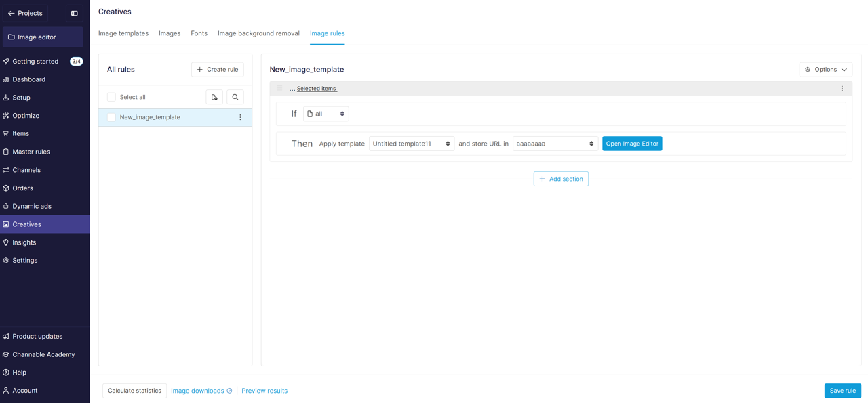Check the New_image_template rule checkbox
The image size is (868, 403).
click(111, 117)
